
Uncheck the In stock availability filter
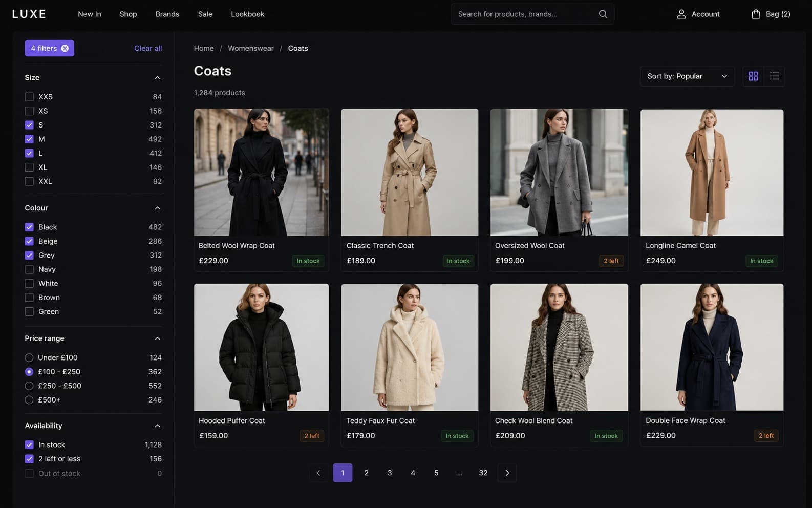(x=29, y=445)
